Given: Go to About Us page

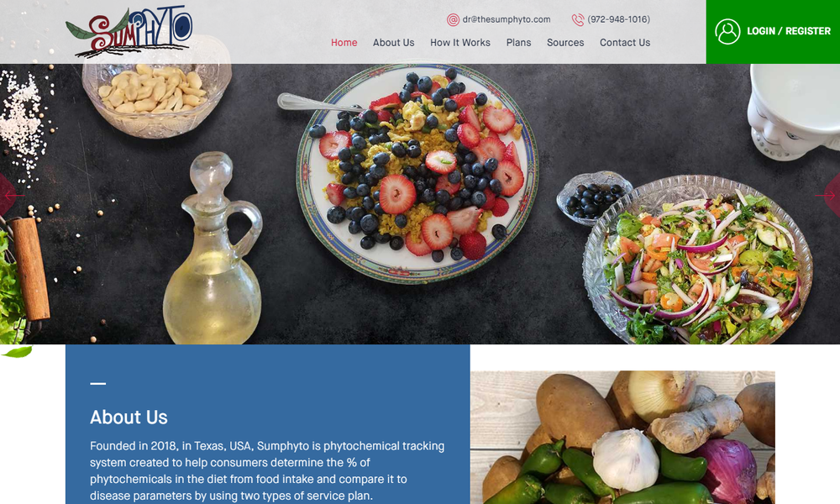Looking at the screenshot, I should point(393,42).
